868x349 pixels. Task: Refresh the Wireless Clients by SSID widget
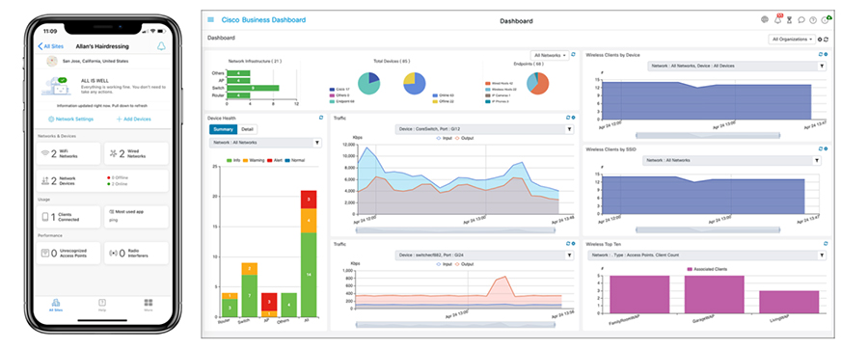(821, 148)
